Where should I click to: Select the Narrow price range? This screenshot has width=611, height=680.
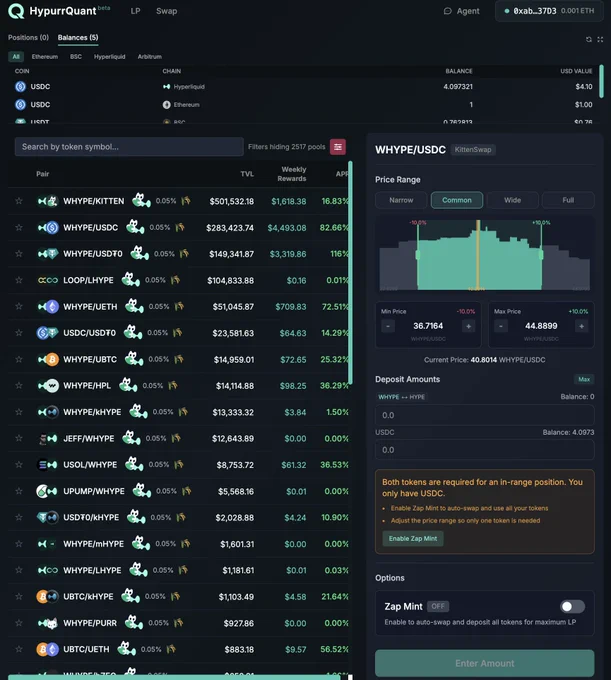(401, 200)
